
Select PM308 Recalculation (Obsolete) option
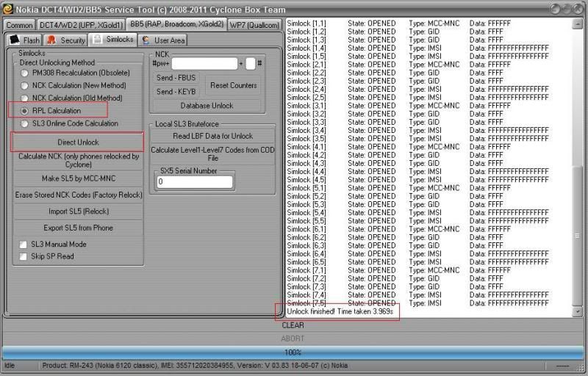[x=26, y=73]
